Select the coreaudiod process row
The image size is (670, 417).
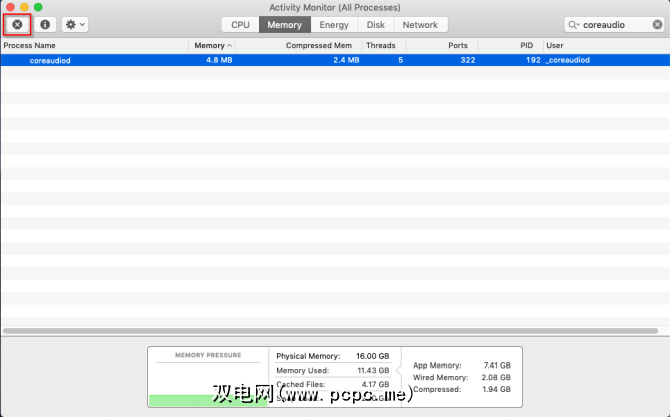click(x=335, y=60)
